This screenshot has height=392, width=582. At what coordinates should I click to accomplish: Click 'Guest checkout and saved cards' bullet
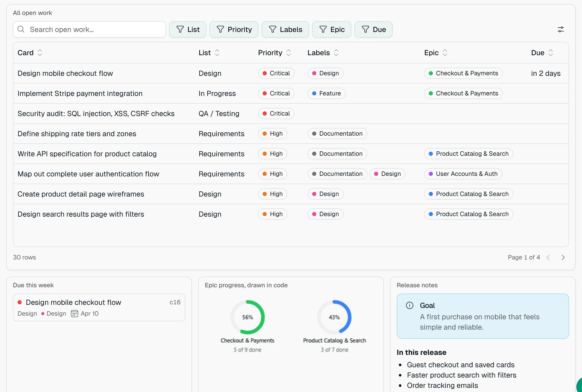coord(460,365)
